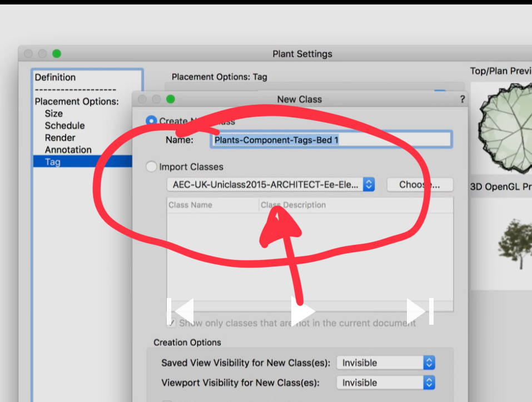This screenshot has width=532, height=402.
Task: Select the Create New Class radio button
Action: point(151,121)
